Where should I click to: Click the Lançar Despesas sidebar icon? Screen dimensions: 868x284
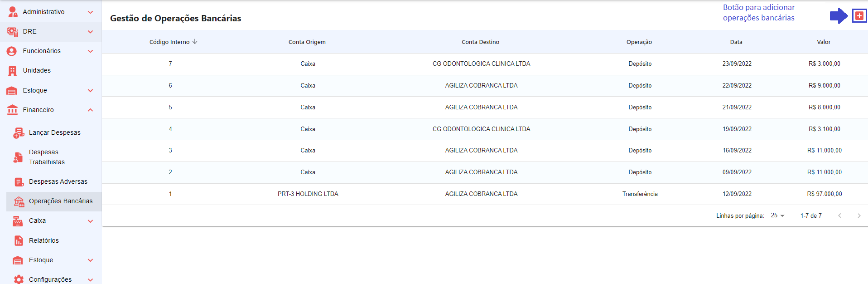point(19,132)
